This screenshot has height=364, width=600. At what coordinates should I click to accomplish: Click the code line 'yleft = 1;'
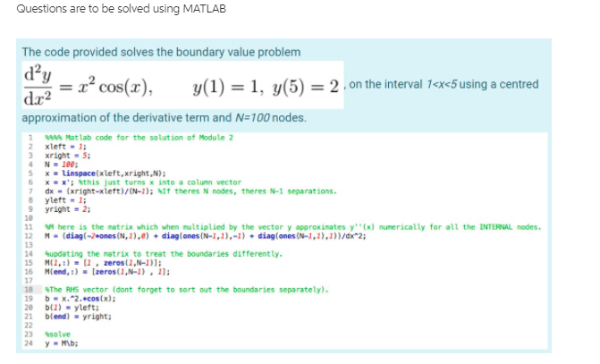tap(66, 200)
